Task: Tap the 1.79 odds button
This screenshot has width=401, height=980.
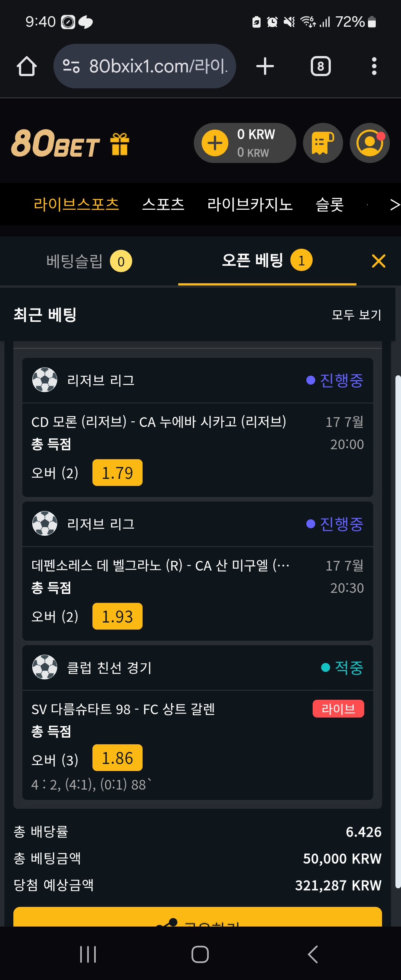Action: point(117,473)
